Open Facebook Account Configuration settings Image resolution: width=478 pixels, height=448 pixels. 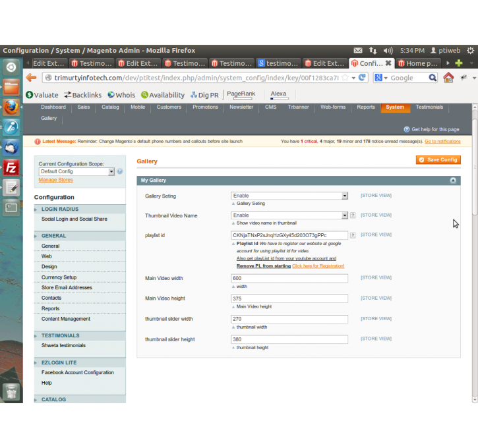(77, 372)
